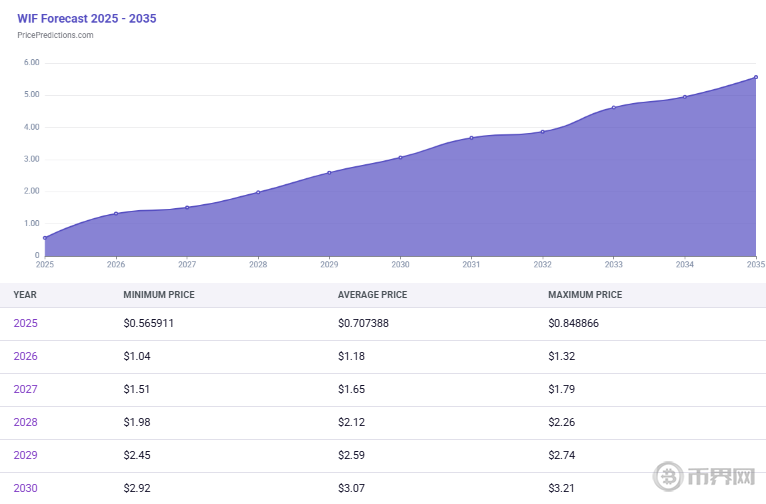Click the Average Price column header
Screen dimensions: 766x504
point(372,295)
